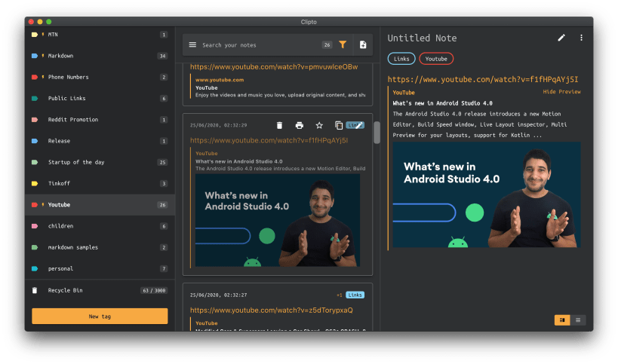Select the markdown samples tag
The width and height of the screenshot is (618, 364).
click(x=100, y=247)
